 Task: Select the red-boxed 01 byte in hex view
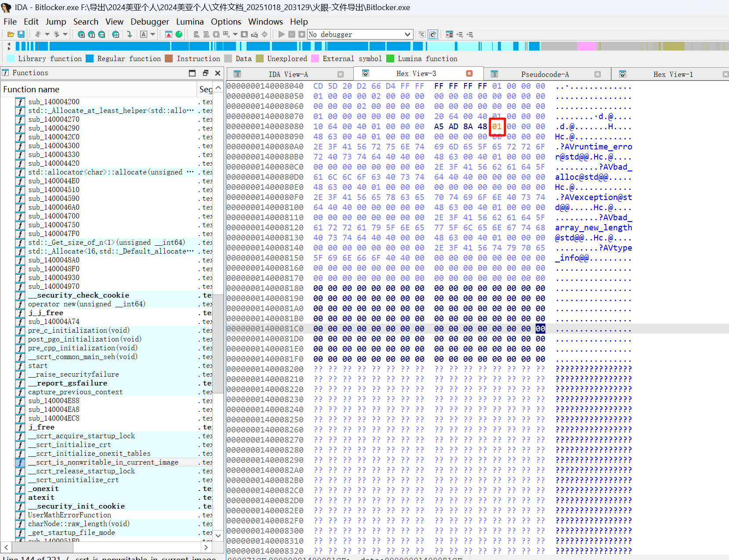click(x=497, y=127)
